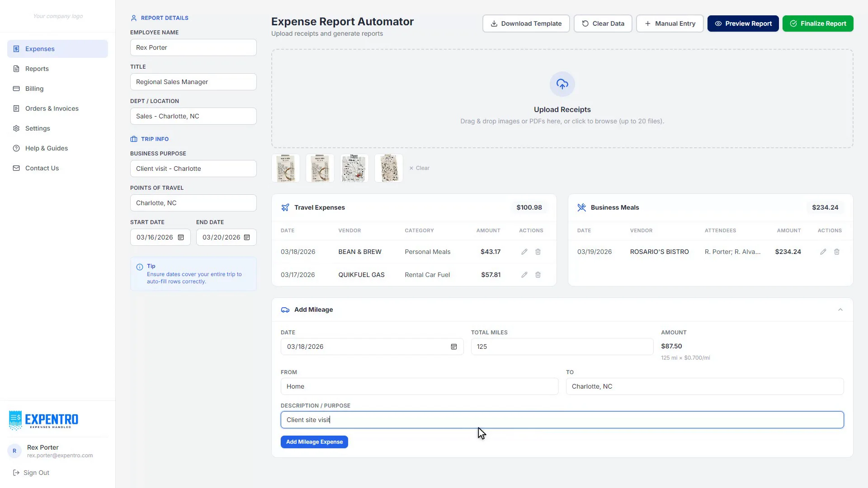Image resolution: width=868 pixels, height=488 pixels.
Task: Click the Manual Entry button
Action: [x=670, y=23]
